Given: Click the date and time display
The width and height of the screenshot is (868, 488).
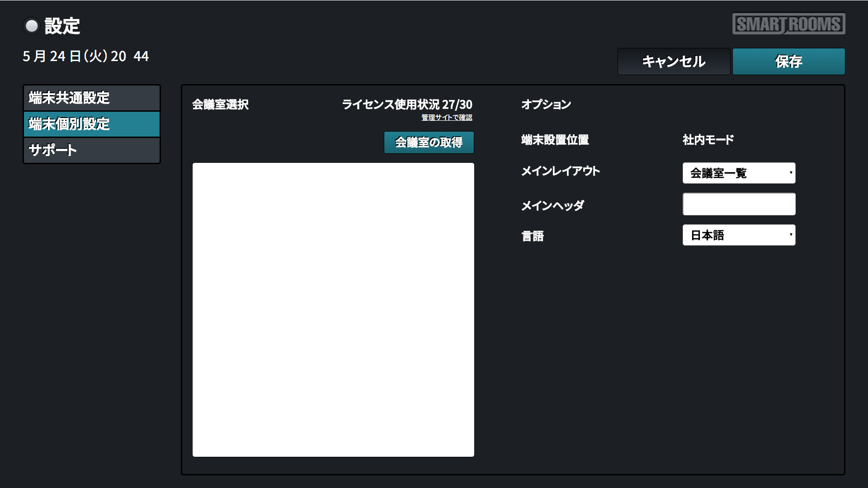Looking at the screenshot, I should click(86, 56).
